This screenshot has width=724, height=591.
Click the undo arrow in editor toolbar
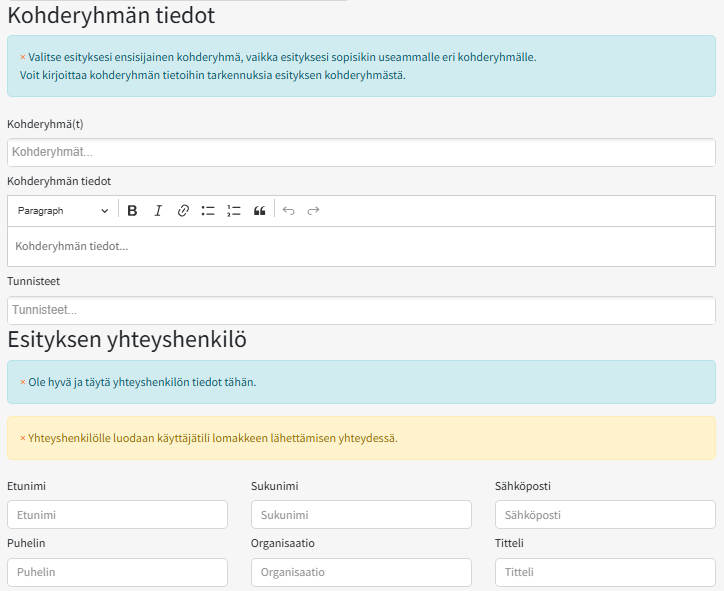click(289, 211)
